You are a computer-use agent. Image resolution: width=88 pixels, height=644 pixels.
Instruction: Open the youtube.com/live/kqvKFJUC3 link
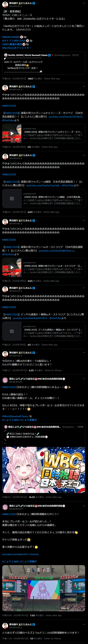[x=31, y=318]
